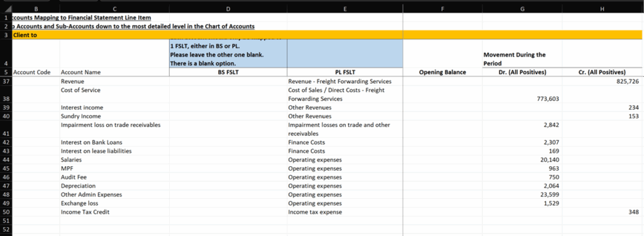
Task: Select column header H
Action: 602,8
